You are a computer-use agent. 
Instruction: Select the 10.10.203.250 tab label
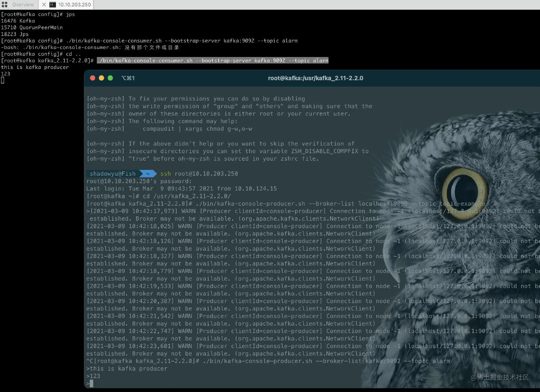(74, 5)
